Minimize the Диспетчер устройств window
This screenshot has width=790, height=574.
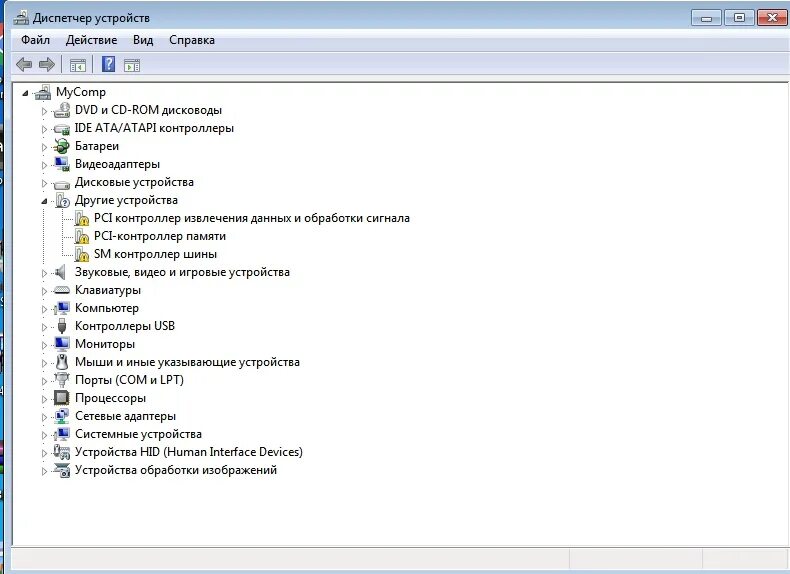click(706, 18)
